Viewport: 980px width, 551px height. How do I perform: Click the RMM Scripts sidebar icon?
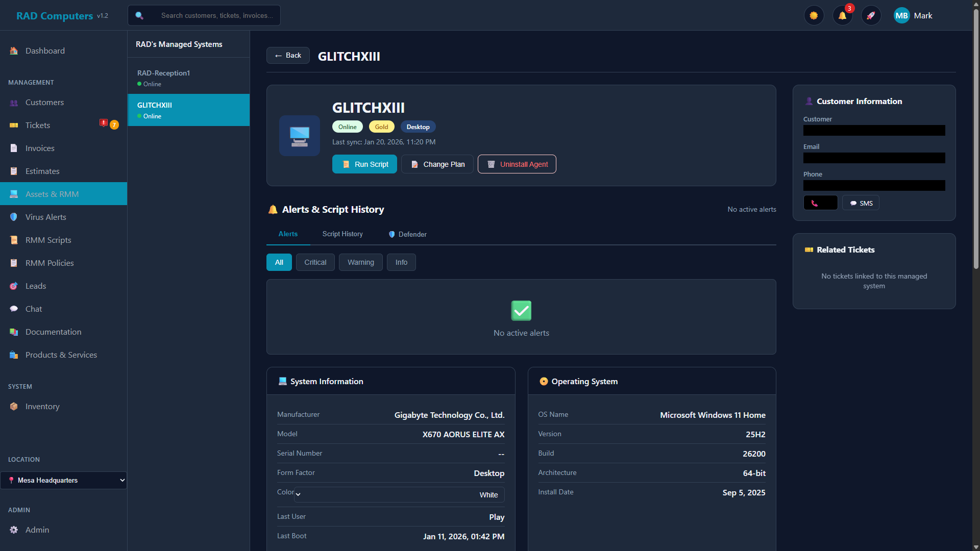[x=14, y=240]
